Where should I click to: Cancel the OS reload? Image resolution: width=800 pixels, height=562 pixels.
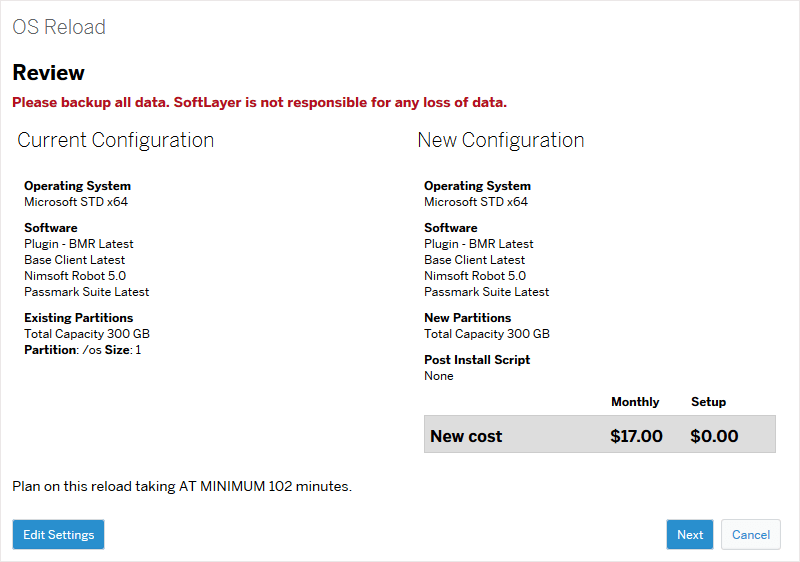[x=750, y=534]
